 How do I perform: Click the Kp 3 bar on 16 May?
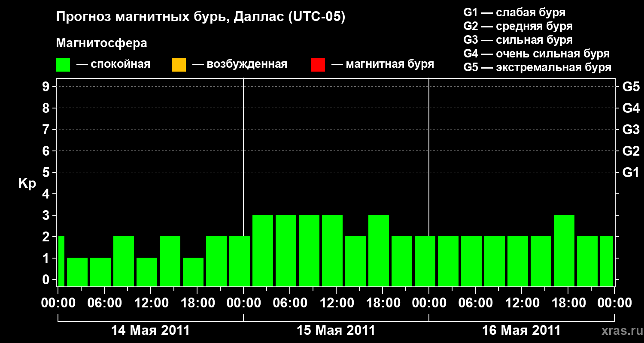pos(564,250)
